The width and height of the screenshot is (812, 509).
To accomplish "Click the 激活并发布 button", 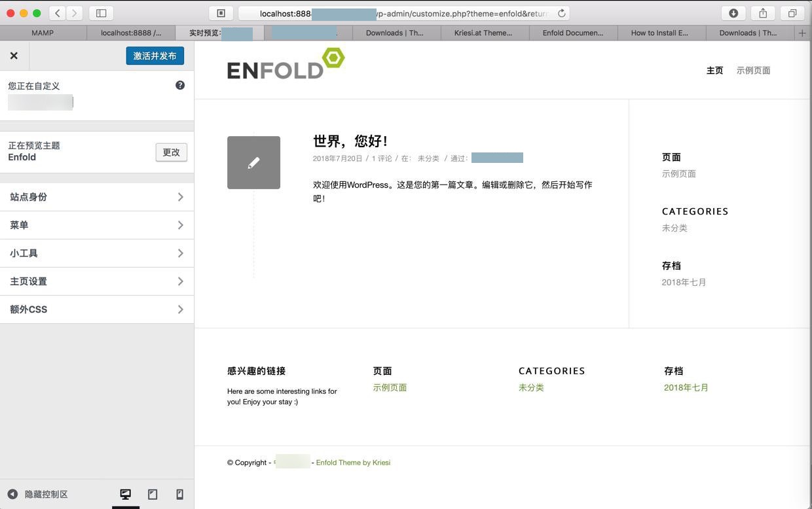I will coord(155,56).
